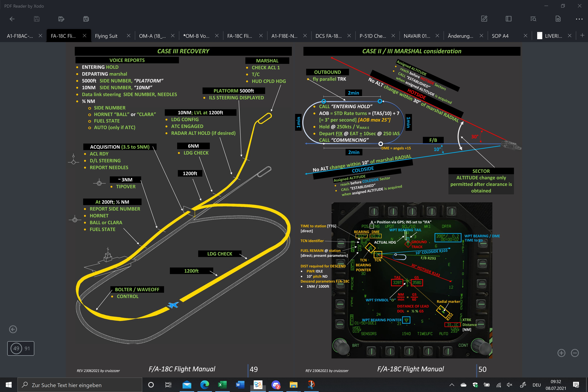Click the muted volume tray icon
Viewport: 588px width, 392px height.
tap(509, 385)
